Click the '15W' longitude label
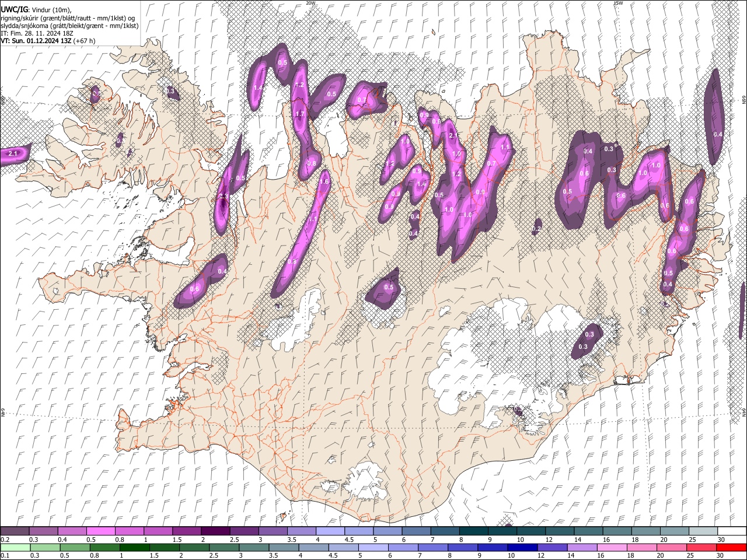 click(618, 3)
